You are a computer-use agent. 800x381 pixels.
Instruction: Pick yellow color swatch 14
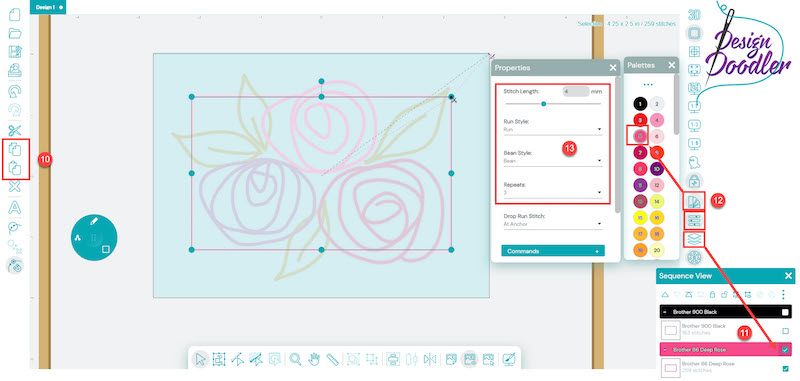point(657,201)
